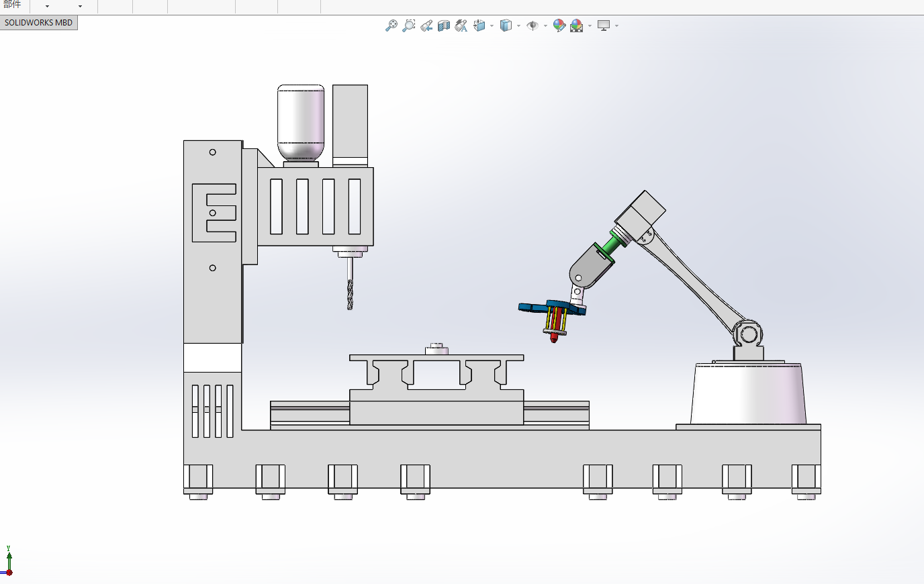Click the 部件 label in the top strip
This screenshot has height=584, width=924.
pyautogui.click(x=12, y=5)
